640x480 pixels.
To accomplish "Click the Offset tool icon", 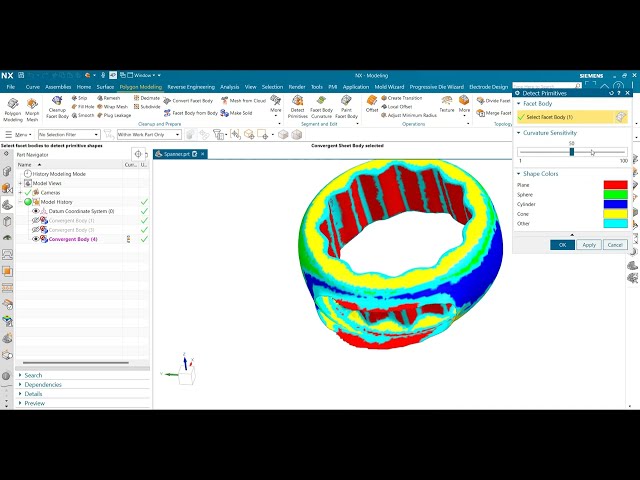I will [372, 104].
